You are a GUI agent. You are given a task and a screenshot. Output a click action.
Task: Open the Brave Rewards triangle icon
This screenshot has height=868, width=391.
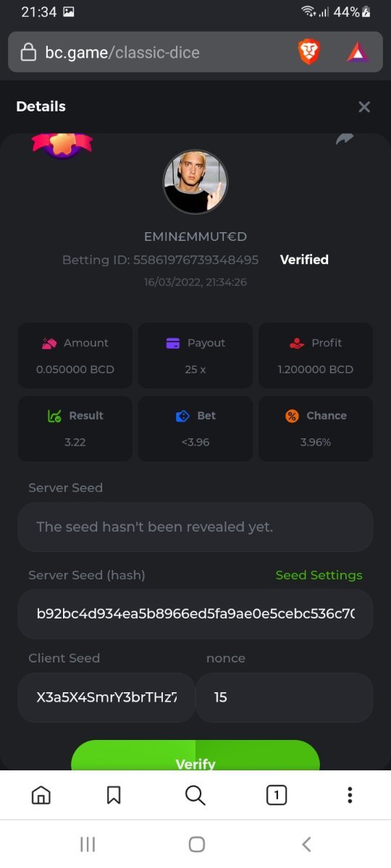[358, 52]
